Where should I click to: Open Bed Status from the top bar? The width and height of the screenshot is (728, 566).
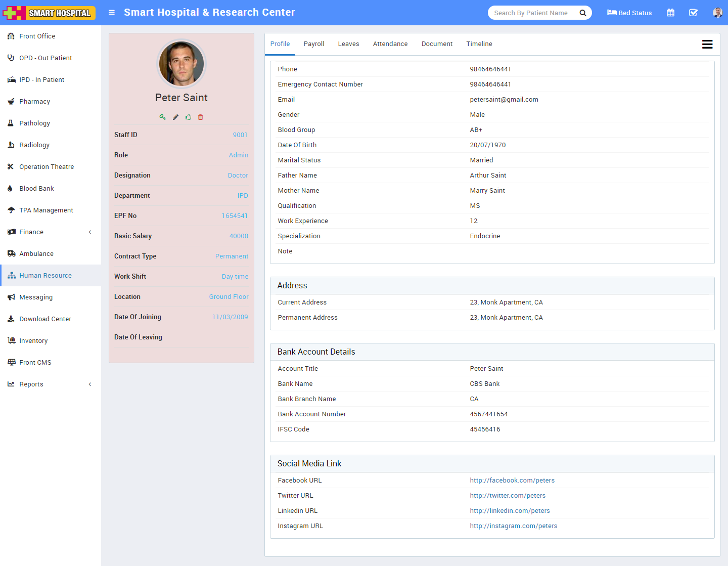(x=629, y=13)
